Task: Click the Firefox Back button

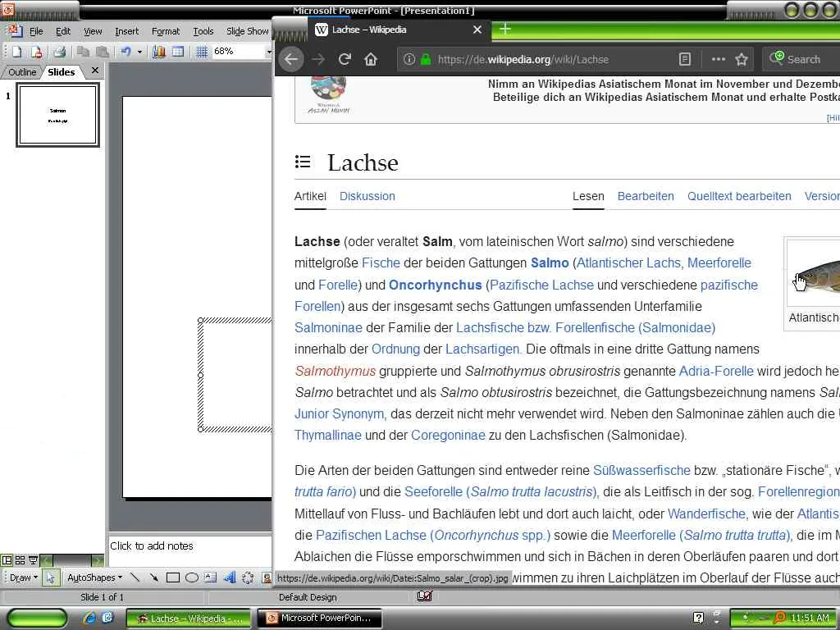Action: point(291,59)
